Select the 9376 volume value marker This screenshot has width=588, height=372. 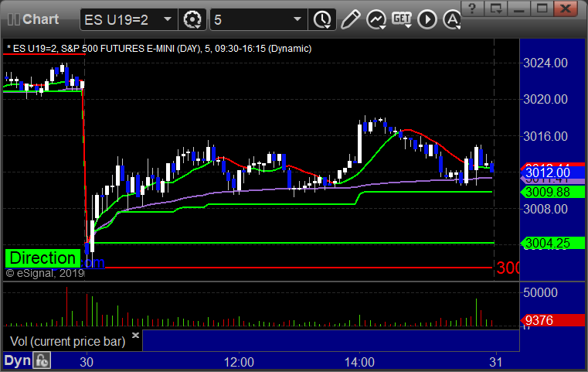(552, 320)
